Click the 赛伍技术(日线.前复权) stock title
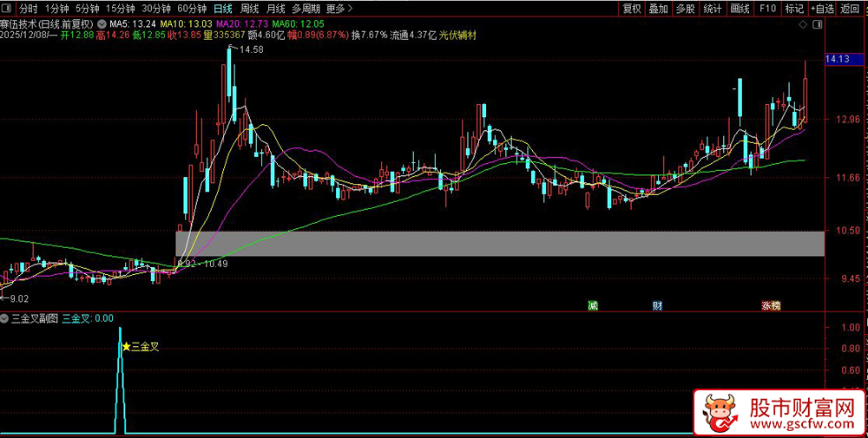Viewport: 868px width, 438px height. tap(48, 23)
